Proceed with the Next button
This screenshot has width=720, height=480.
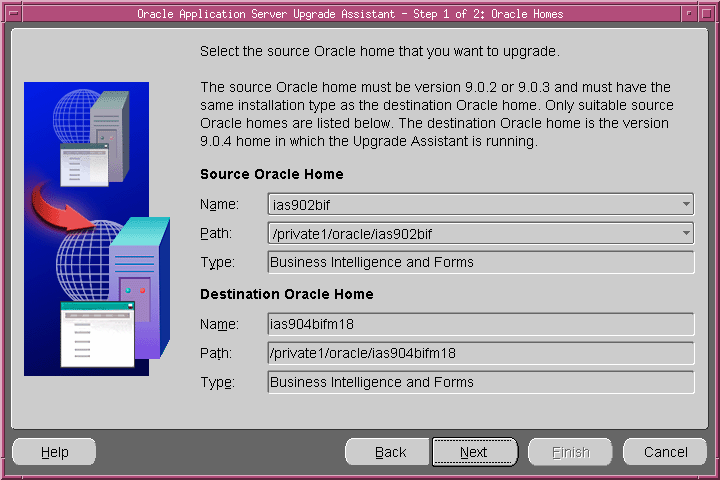click(474, 452)
